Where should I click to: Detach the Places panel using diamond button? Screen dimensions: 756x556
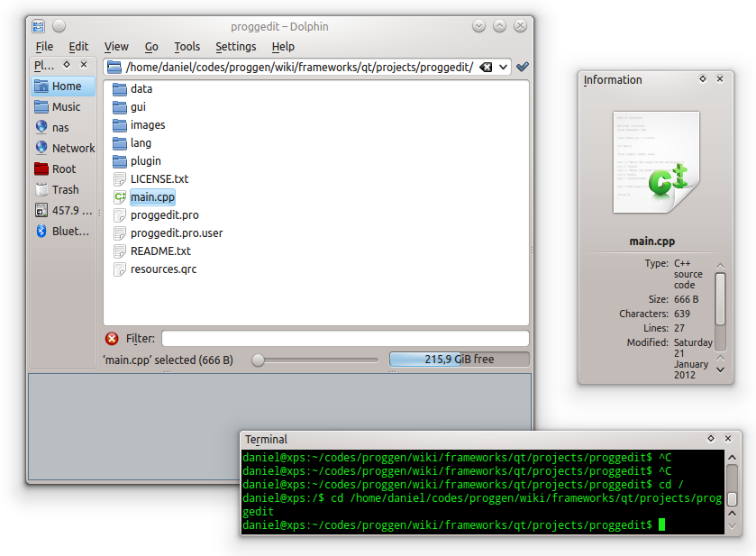coord(67,65)
